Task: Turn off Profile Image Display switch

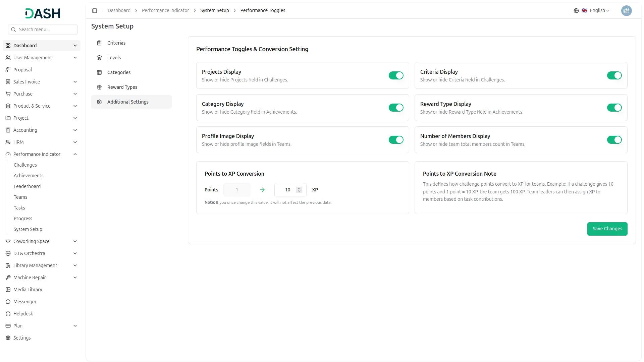Action: tap(396, 140)
